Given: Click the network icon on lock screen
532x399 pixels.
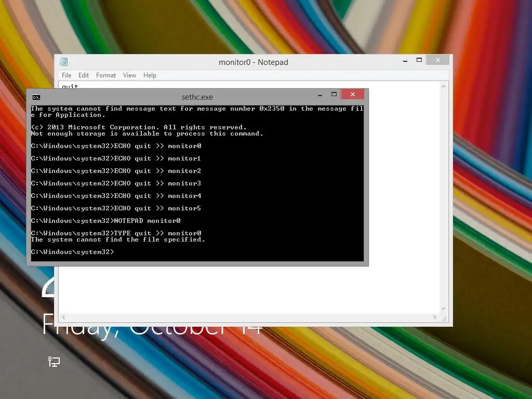Looking at the screenshot, I should tap(54, 362).
